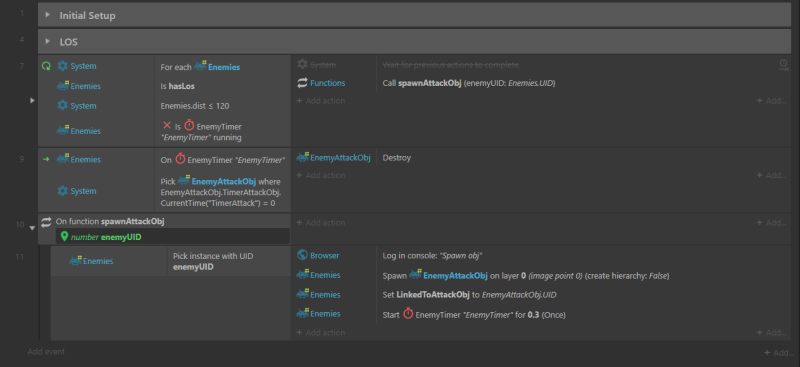Click the green enemyUID parameter pin icon
Screen dimensions: 800x367
click(x=64, y=236)
